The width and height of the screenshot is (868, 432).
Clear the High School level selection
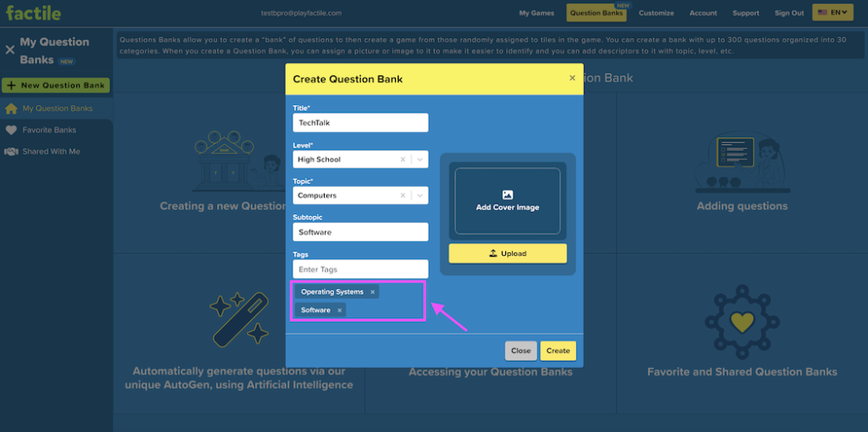coord(402,160)
